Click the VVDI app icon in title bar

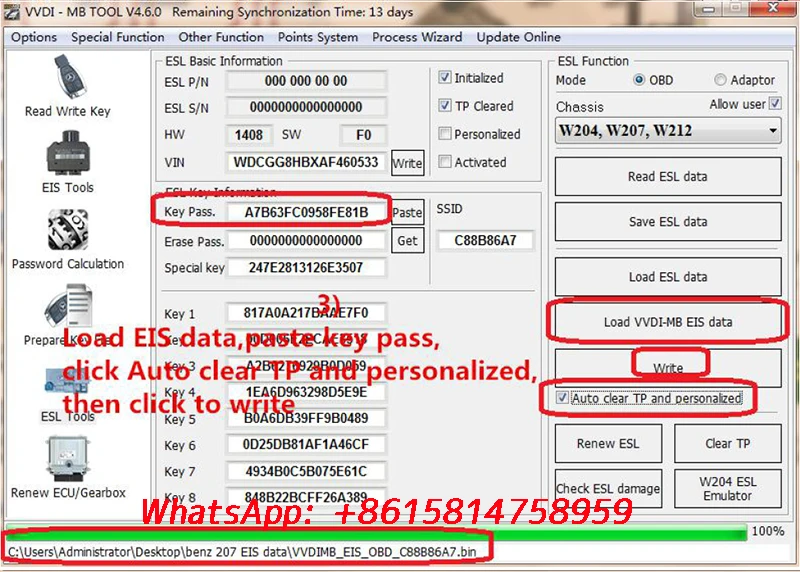[12, 11]
